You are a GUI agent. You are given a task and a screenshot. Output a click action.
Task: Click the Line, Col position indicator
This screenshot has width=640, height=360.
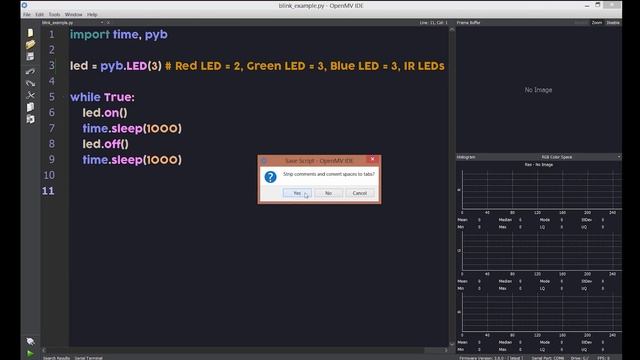click(433, 22)
